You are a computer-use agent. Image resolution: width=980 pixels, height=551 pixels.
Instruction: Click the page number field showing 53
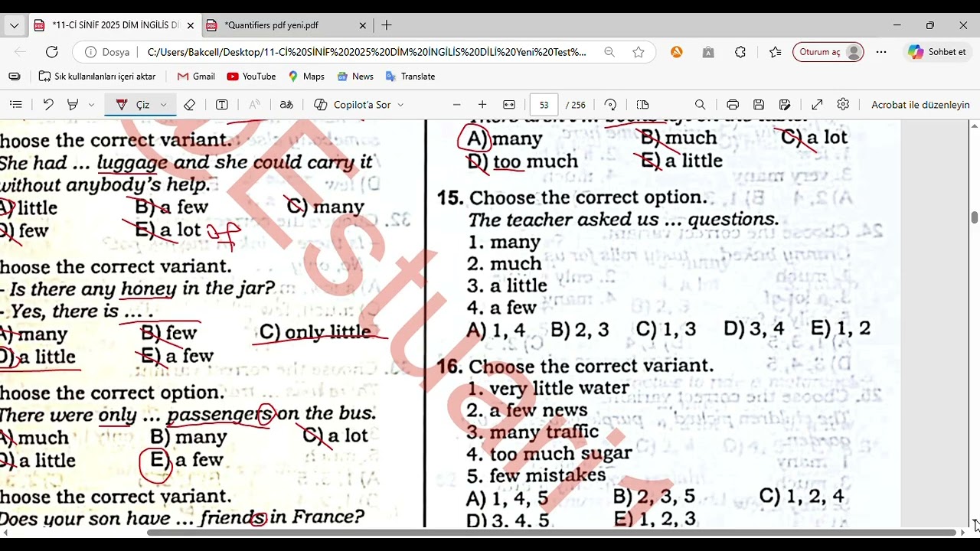[x=544, y=105]
